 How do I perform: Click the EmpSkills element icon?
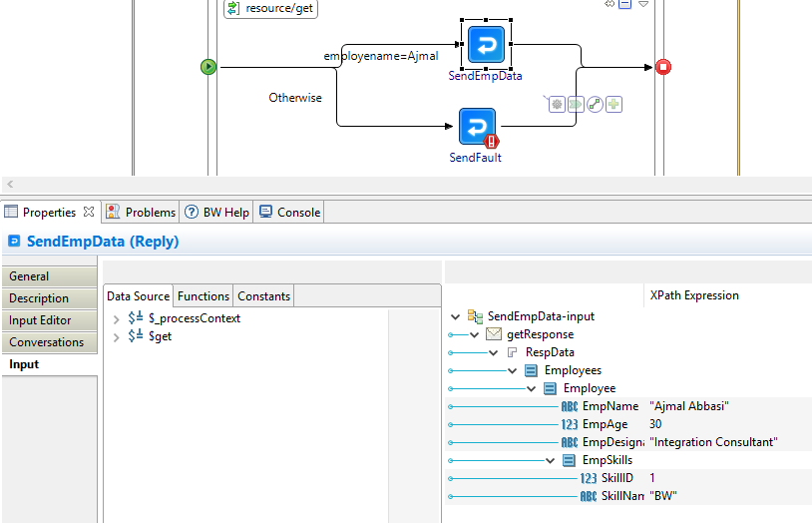[569, 460]
